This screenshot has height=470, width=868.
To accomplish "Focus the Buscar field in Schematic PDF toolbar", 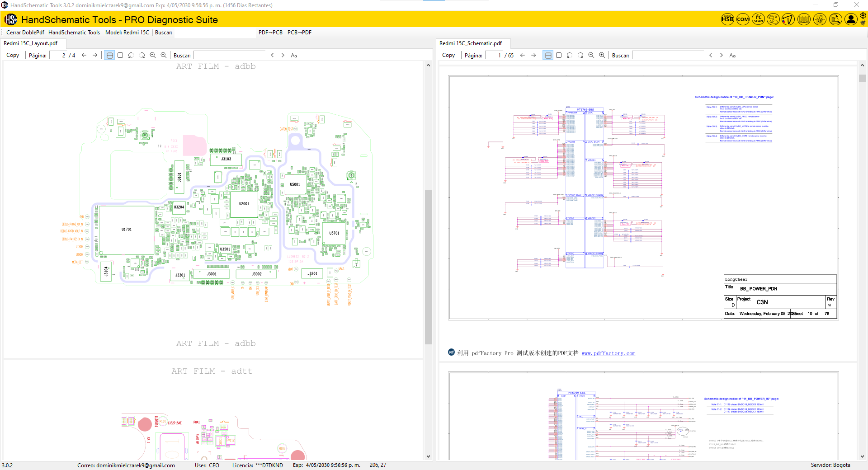I will (x=668, y=55).
